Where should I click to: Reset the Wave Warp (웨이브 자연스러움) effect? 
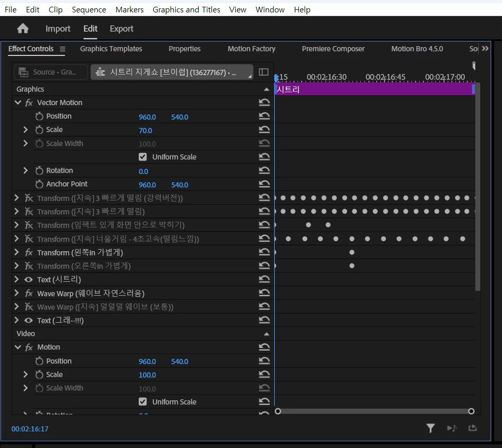pyautogui.click(x=264, y=293)
